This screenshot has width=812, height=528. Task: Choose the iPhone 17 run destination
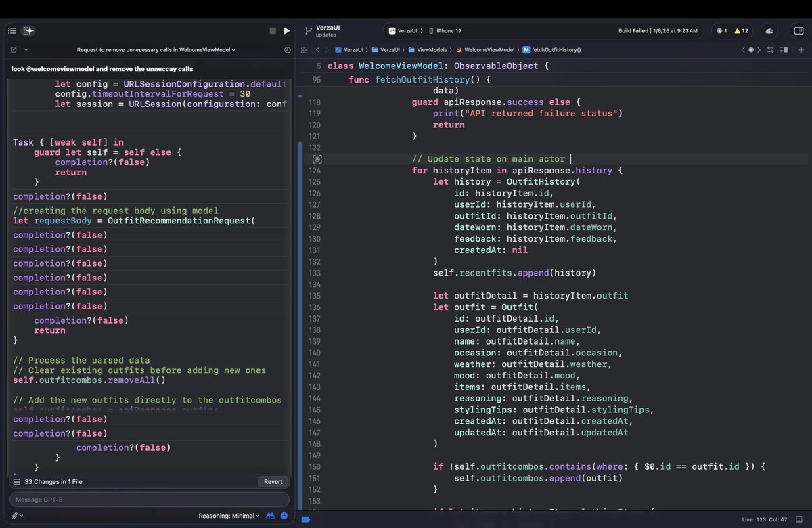[x=446, y=31]
